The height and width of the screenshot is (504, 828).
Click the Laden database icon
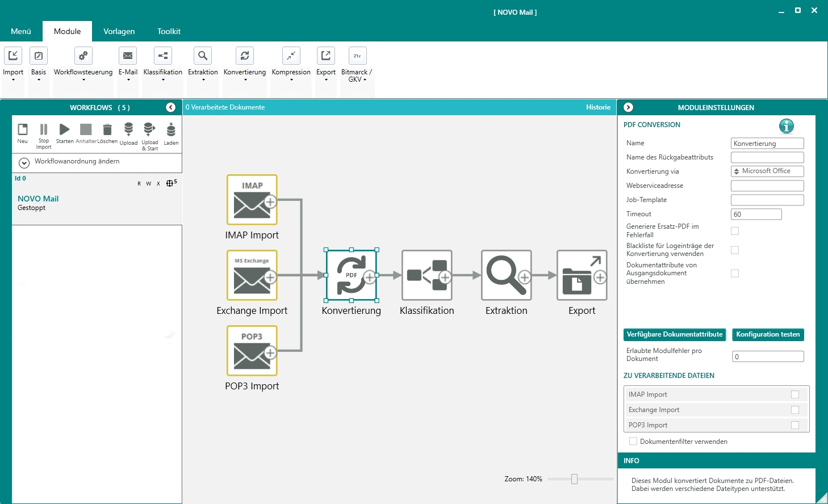pos(171,130)
